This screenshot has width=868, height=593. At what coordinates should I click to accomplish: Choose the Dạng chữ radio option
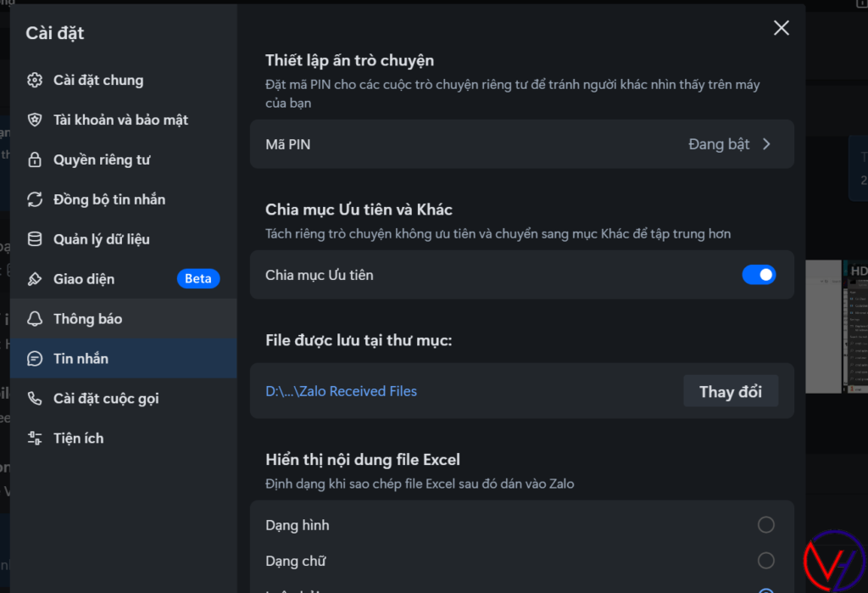(x=766, y=561)
